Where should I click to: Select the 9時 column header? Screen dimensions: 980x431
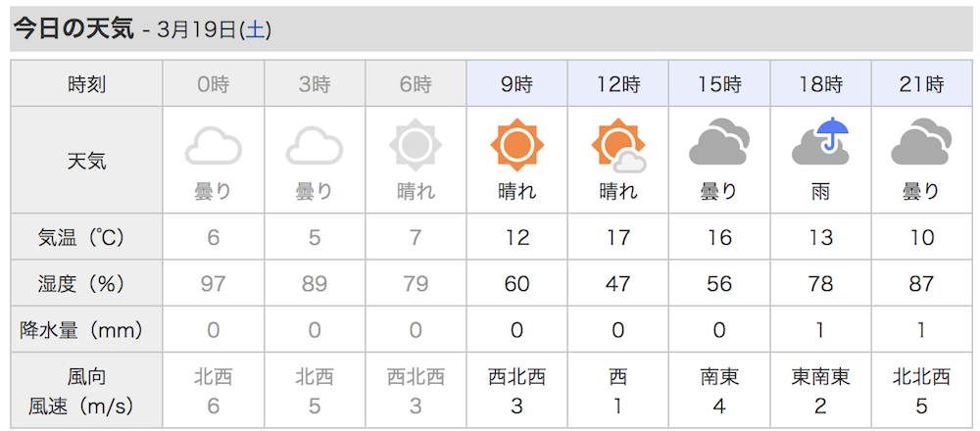516,83
